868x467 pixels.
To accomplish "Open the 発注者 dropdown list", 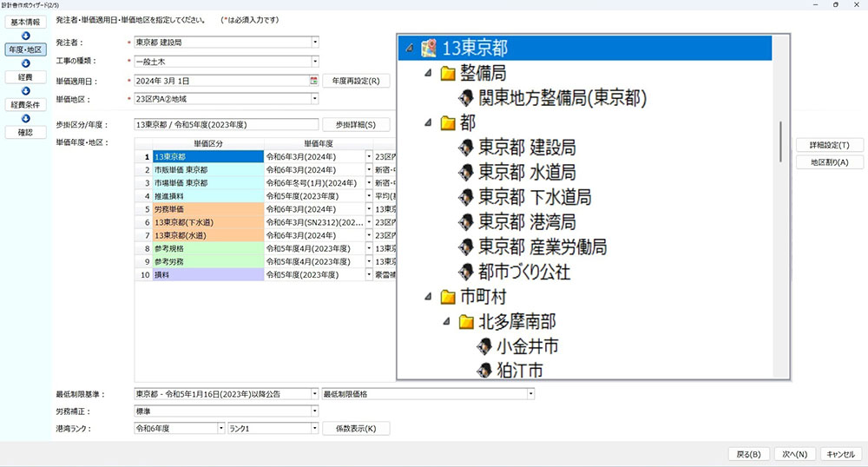I will (315, 41).
